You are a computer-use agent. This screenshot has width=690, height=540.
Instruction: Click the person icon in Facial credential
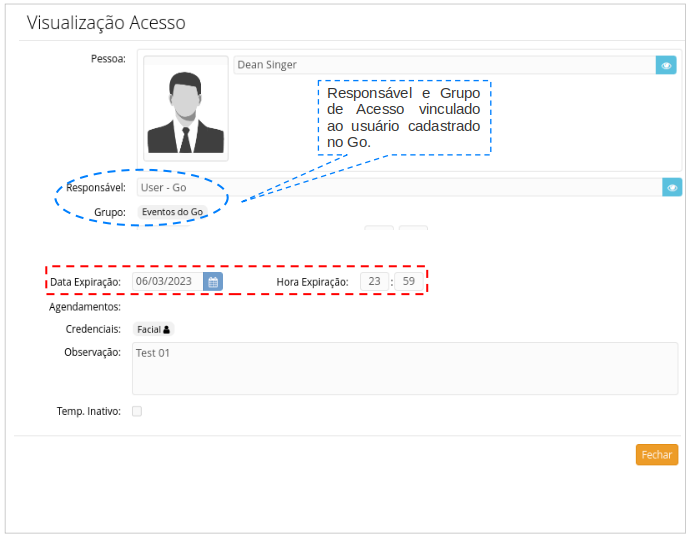click(167, 329)
